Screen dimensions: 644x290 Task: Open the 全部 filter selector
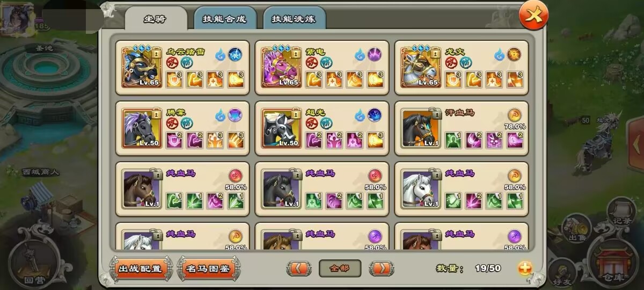pyautogui.click(x=340, y=268)
